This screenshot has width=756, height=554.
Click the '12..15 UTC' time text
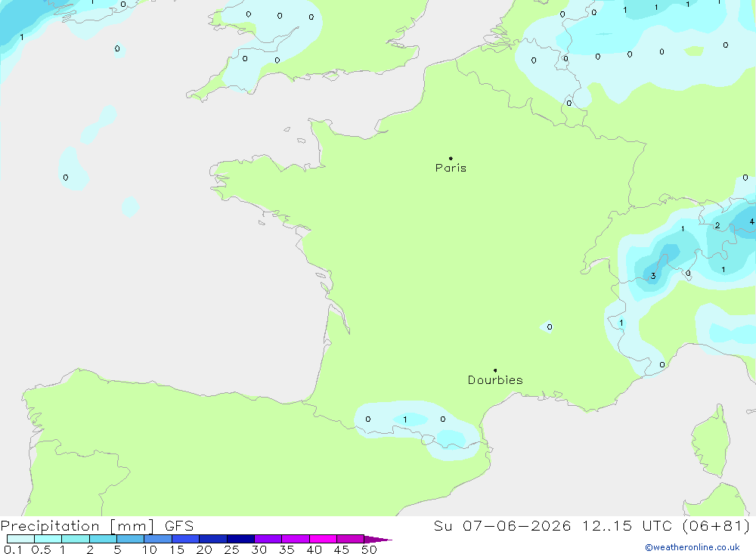click(627, 526)
